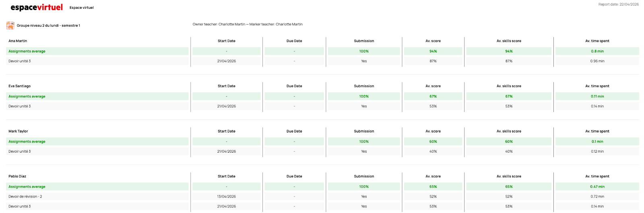Click Eva Santiago's Devoir unité 3 row
644x213 pixels.
point(19,106)
